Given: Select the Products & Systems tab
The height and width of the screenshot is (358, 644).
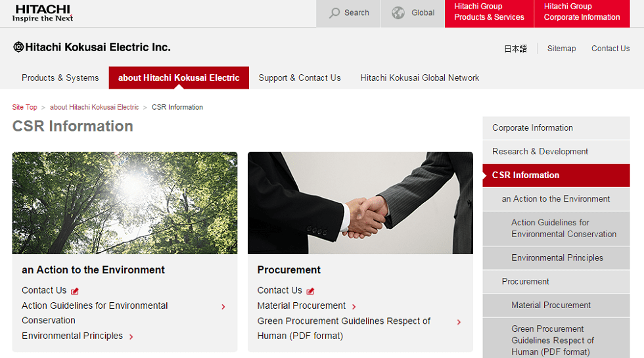Looking at the screenshot, I should (x=60, y=78).
